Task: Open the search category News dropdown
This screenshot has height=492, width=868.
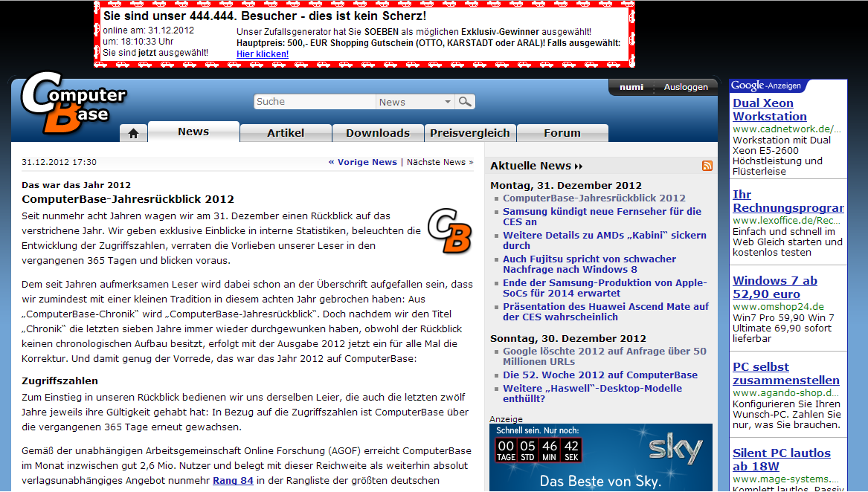Action: (x=414, y=102)
